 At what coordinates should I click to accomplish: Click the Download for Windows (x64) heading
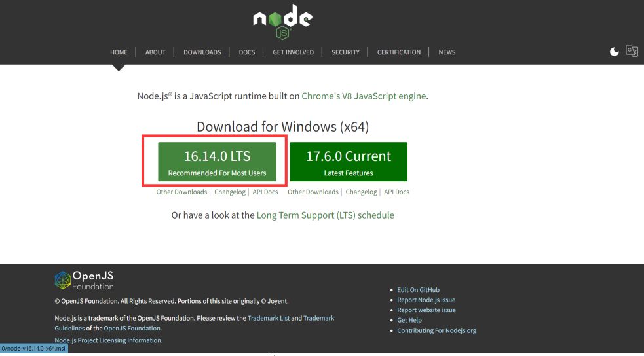[282, 126]
